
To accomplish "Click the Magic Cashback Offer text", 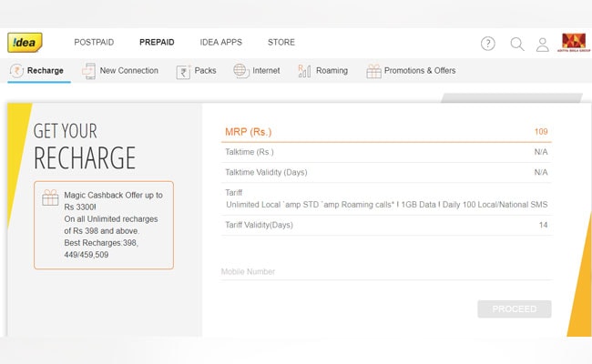I will [113, 201].
